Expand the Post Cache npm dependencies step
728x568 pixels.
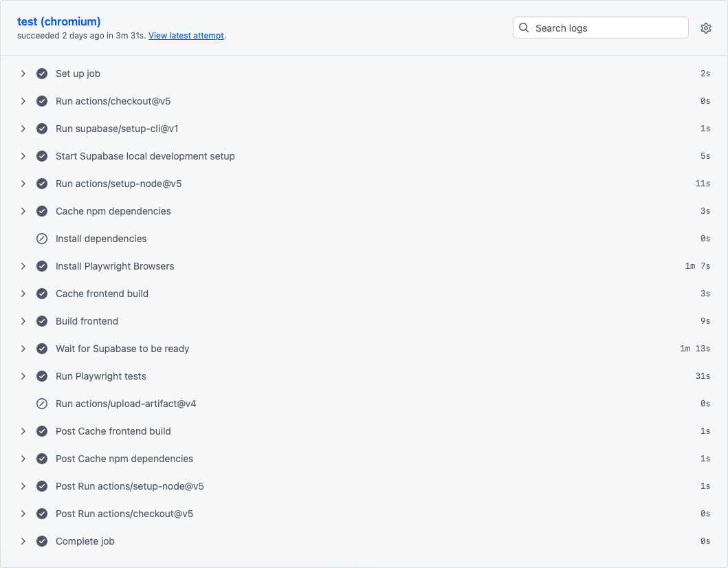click(x=23, y=458)
